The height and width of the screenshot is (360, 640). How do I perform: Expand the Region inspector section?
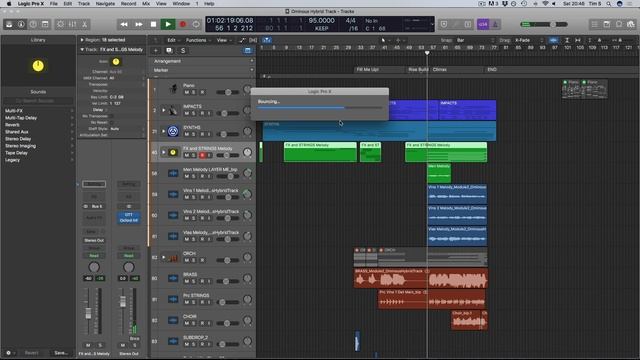tap(82, 40)
